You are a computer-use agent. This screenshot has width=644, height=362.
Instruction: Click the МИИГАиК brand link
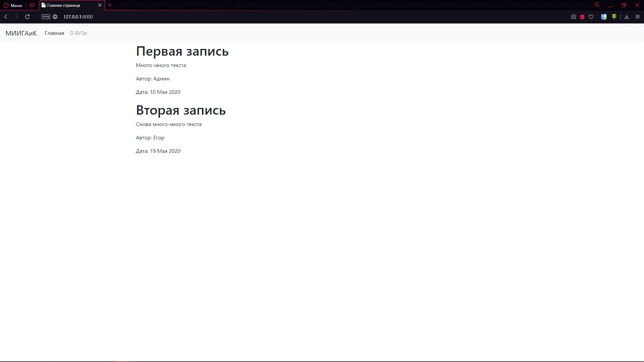(21, 33)
